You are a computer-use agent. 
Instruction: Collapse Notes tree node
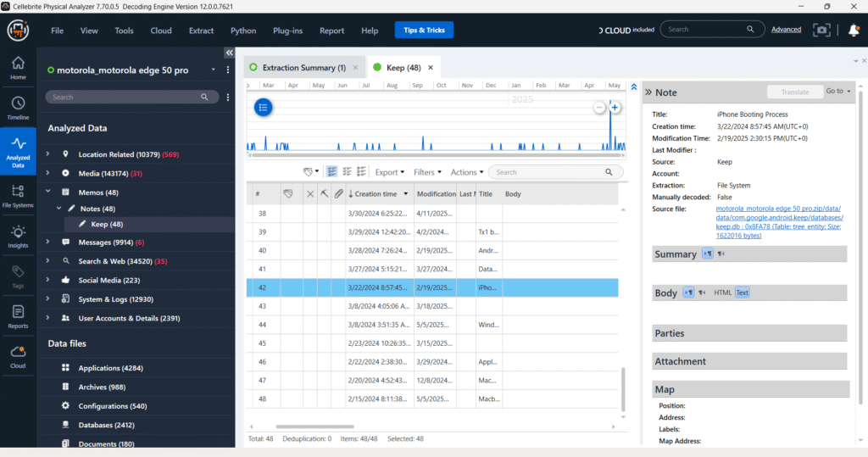click(59, 209)
